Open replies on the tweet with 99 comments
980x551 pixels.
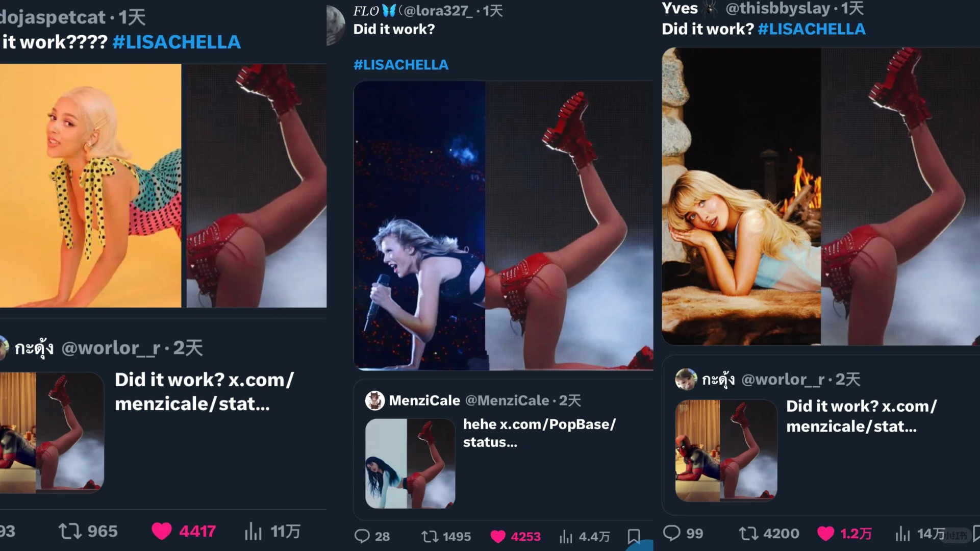[x=672, y=533]
